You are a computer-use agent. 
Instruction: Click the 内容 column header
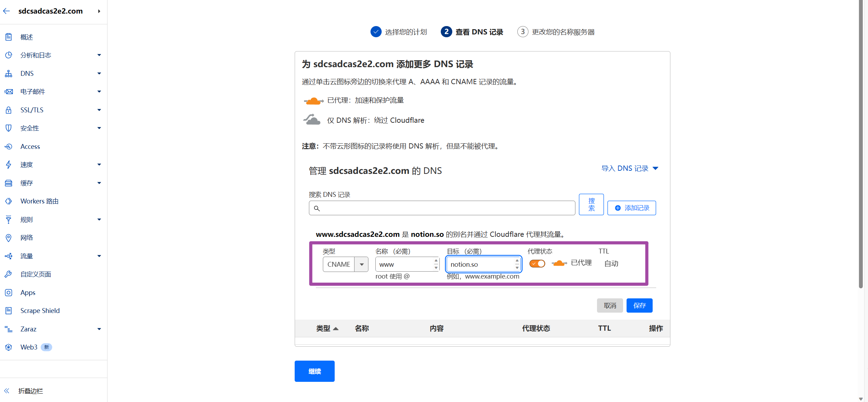click(x=437, y=328)
